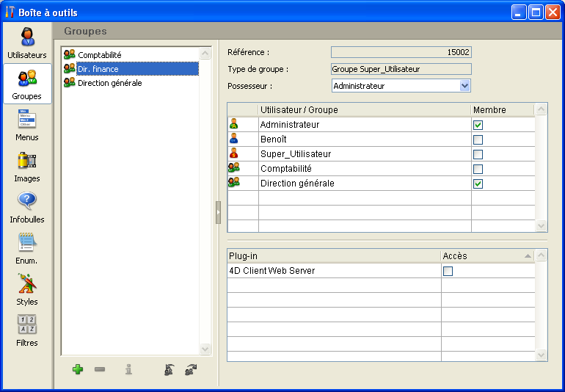Enable access for 4D Client Web Server

click(x=448, y=271)
